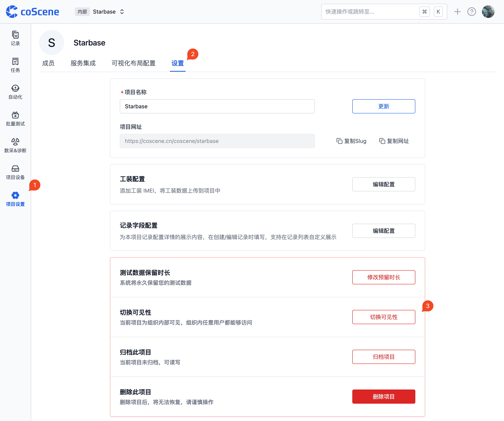Click the 归档此项目 heading
Screen dimensions: 504x421
pos(135,352)
